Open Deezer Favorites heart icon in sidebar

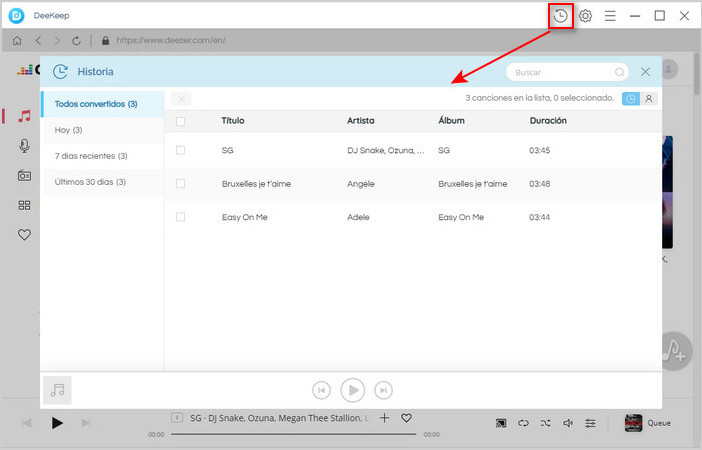coord(25,234)
